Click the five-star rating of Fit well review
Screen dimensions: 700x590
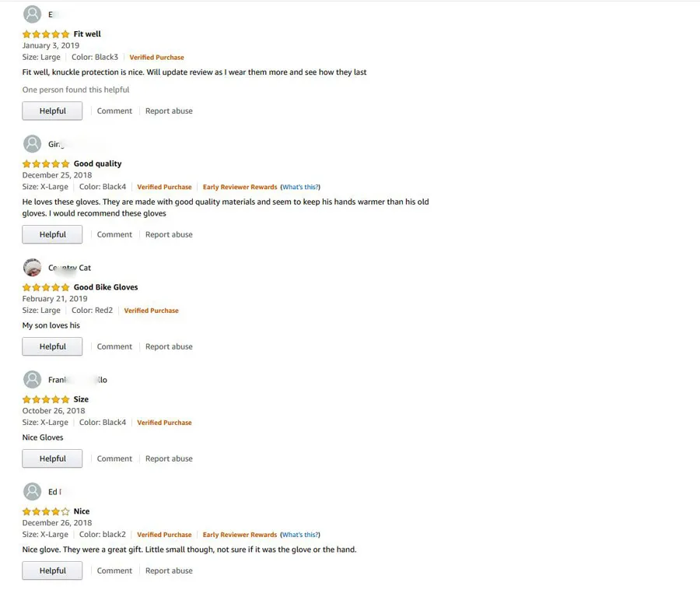46,34
